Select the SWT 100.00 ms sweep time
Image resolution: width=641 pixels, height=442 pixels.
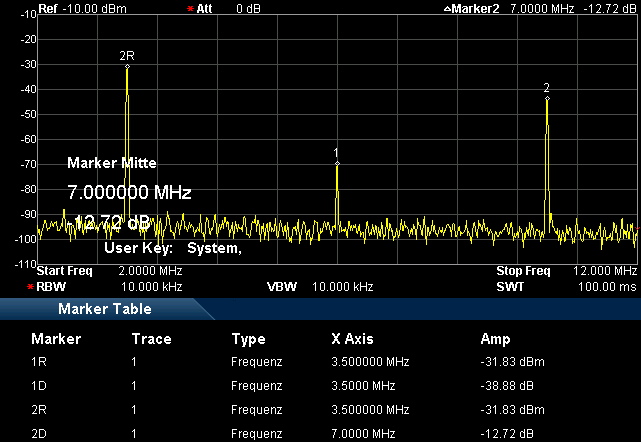click(565, 286)
